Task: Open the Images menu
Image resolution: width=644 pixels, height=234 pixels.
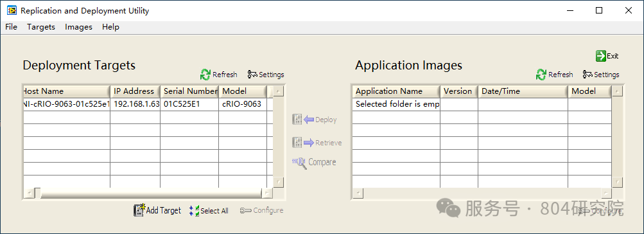Action: click(78, 27)
